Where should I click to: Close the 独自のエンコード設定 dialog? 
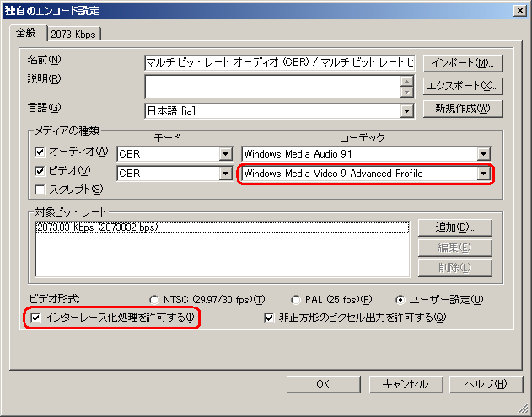point(520,11)
